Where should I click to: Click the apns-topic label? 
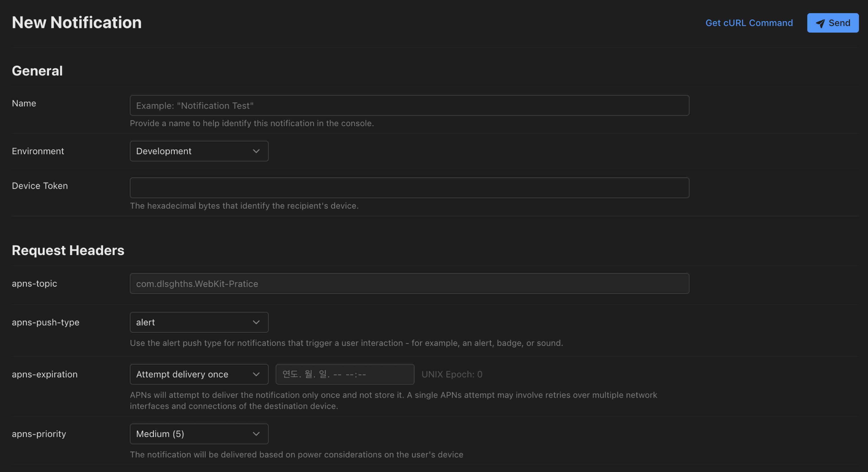[34, 284]
